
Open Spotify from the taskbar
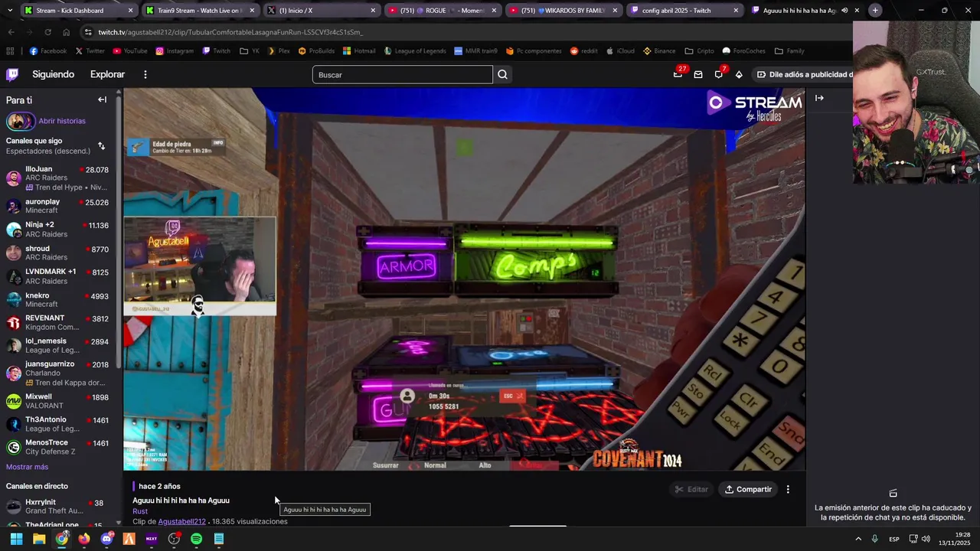[196, 539]
